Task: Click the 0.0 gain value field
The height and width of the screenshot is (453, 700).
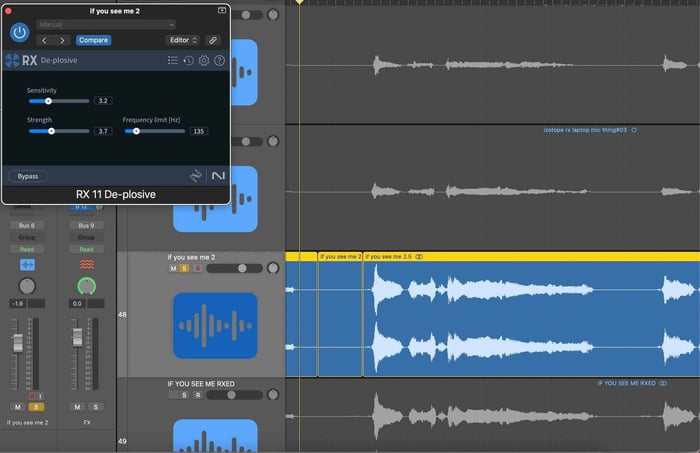Action: tap(77, 303)
